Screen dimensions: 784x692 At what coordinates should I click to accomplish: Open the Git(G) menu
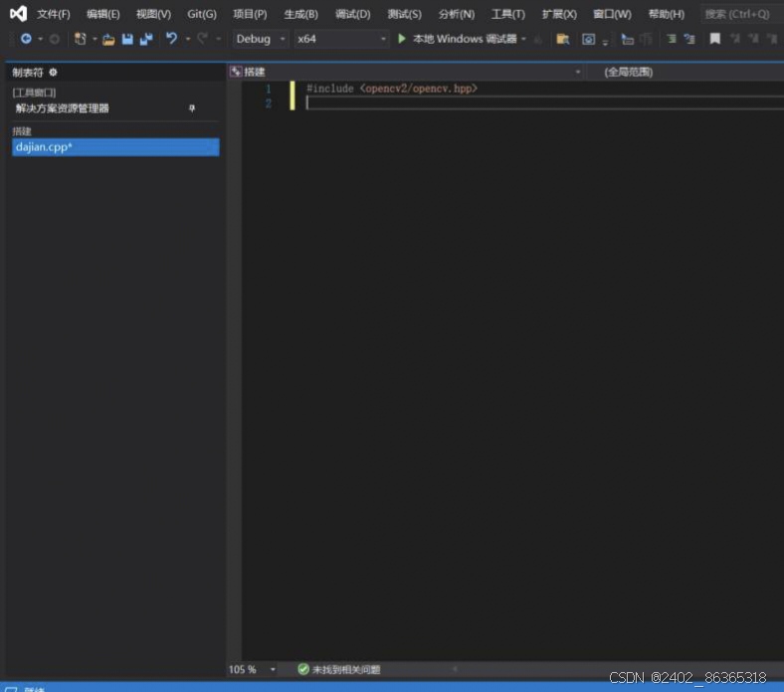[x=202, y=14]
